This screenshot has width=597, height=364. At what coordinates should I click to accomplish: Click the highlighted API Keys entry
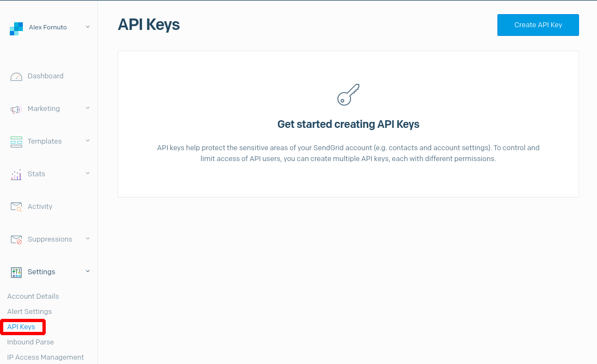coord(21,326)
